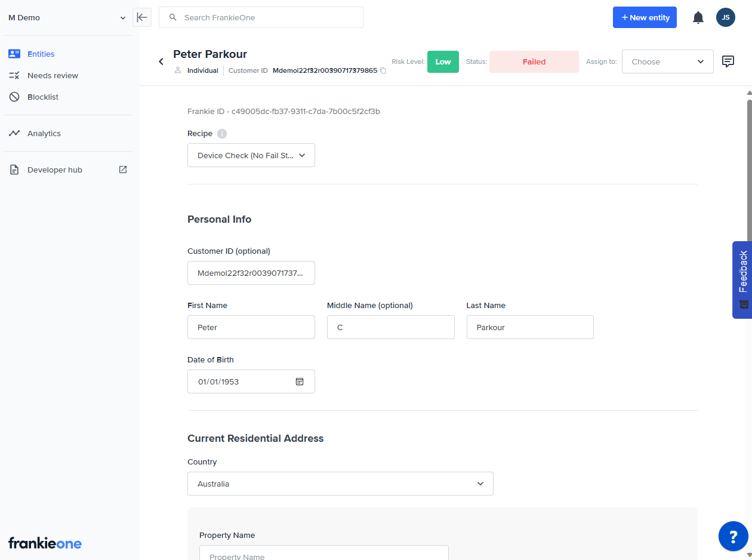Select the Entities sidebar icon
752x560 pixels.
pyautogui.click(x=14, y=54)
